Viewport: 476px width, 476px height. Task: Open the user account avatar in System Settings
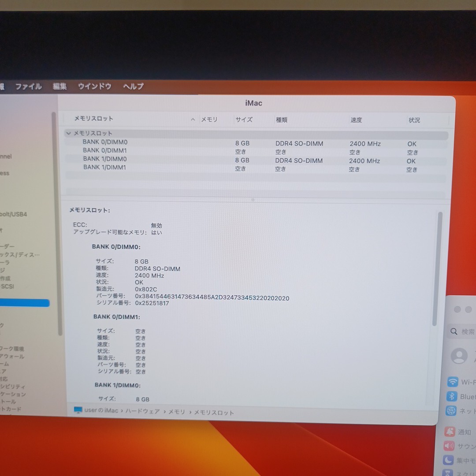click(x=459, y=356)
